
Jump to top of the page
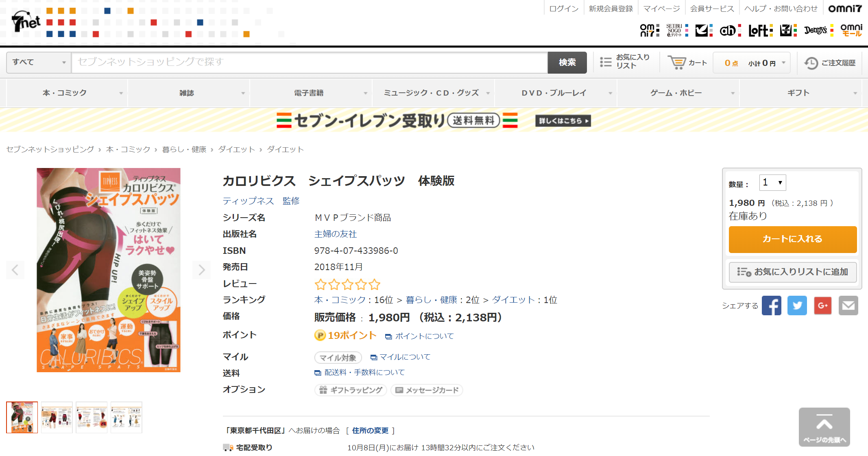pos(824,427)
